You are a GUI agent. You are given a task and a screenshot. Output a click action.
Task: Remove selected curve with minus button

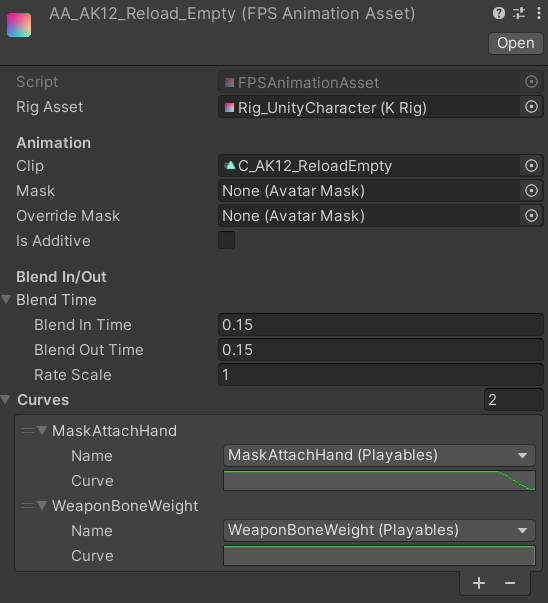pyautogui.click(x=510, y=583)
